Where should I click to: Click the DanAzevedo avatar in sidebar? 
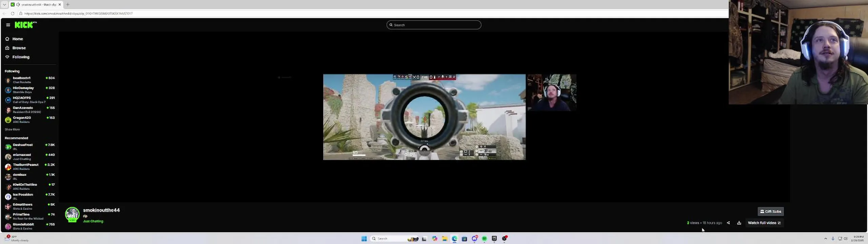tap(8, 110)
